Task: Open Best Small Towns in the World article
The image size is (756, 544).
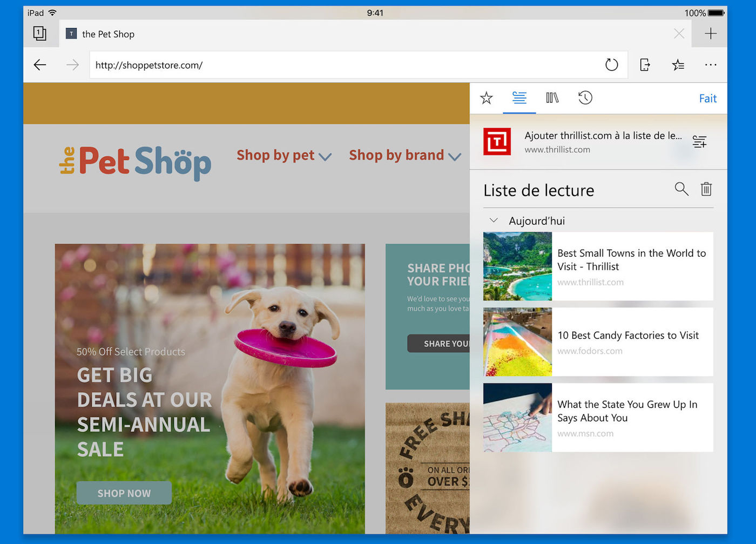Action: coord(598,266)
